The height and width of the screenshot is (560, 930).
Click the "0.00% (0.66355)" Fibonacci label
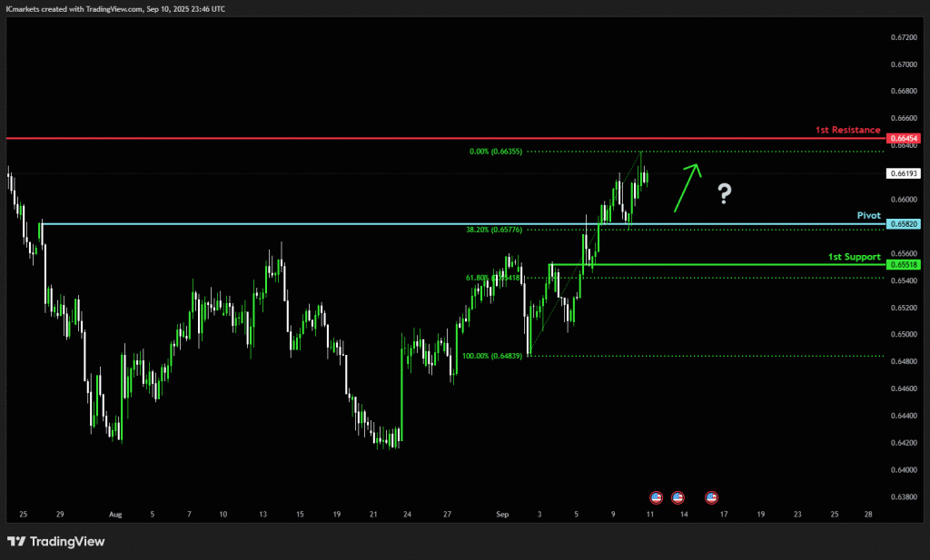click(496, 152)
